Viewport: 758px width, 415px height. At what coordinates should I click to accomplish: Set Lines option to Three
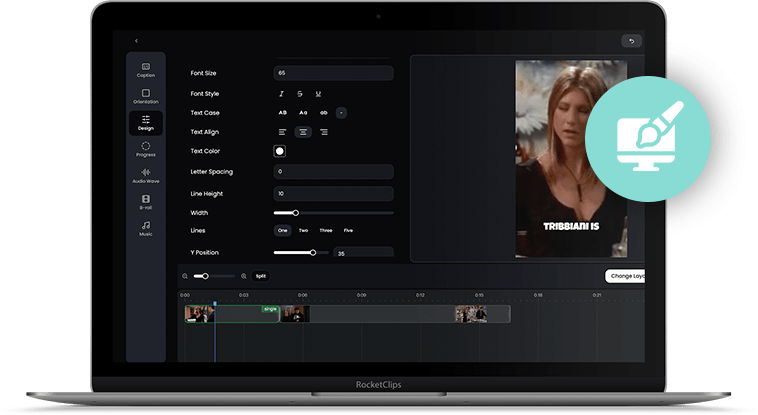point(325,230)
